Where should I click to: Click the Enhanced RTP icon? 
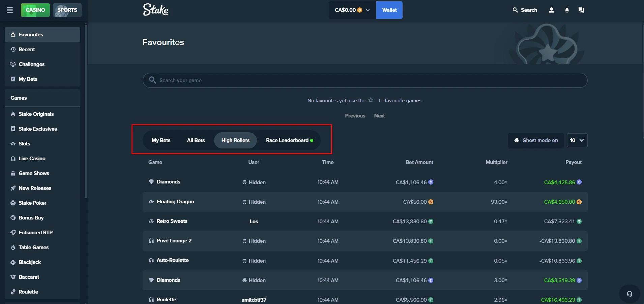pos(13,233)
